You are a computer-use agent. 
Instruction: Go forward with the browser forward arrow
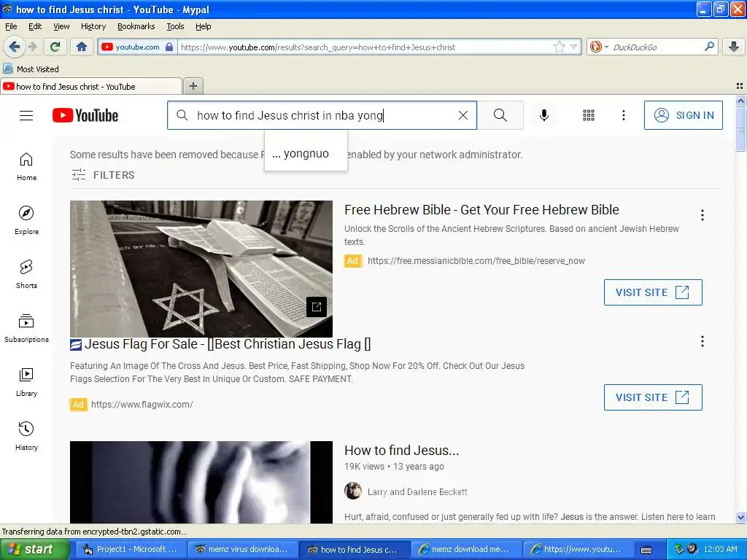[x=32, y=47]
